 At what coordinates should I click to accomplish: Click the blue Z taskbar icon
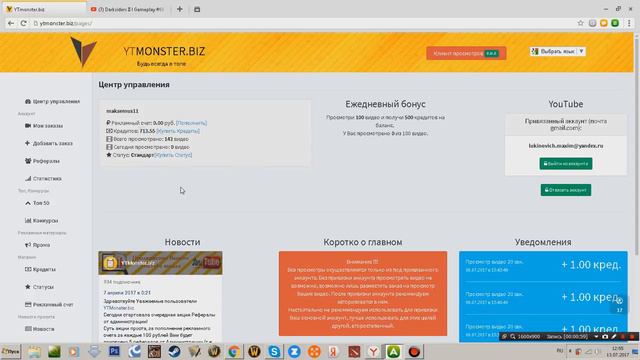294,351
